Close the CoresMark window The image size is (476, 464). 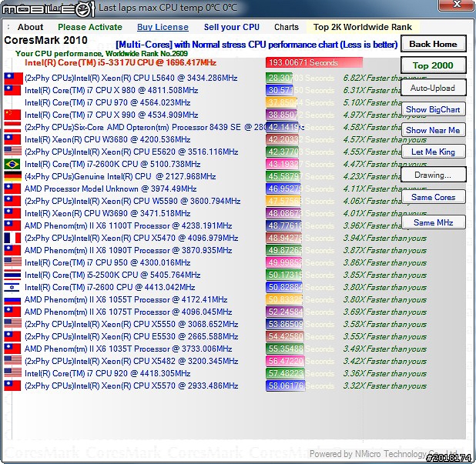pos(457,5)
